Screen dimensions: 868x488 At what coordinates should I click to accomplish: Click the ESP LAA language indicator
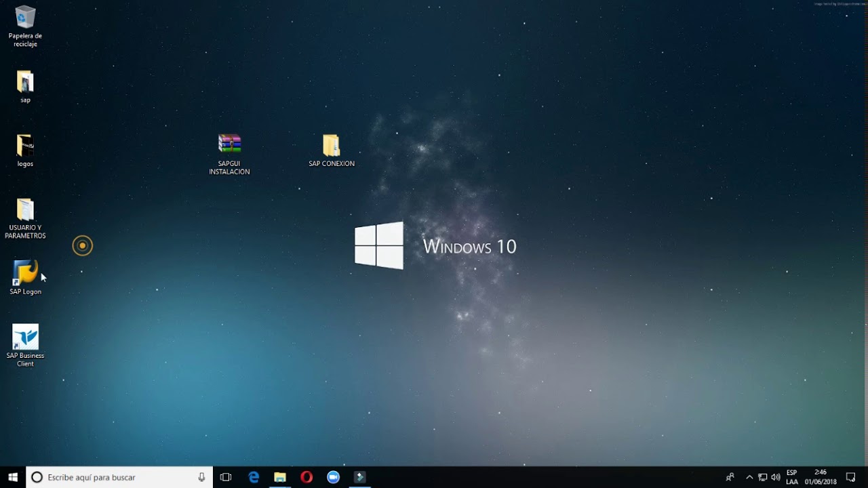pos(792,477)
